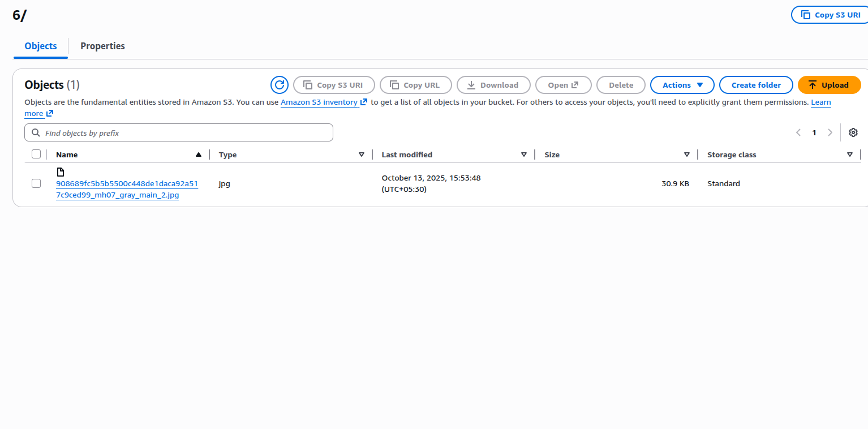Click the file icon above the jpg name
This screenshot has width=868, height=429.
[x=61, y=172]
